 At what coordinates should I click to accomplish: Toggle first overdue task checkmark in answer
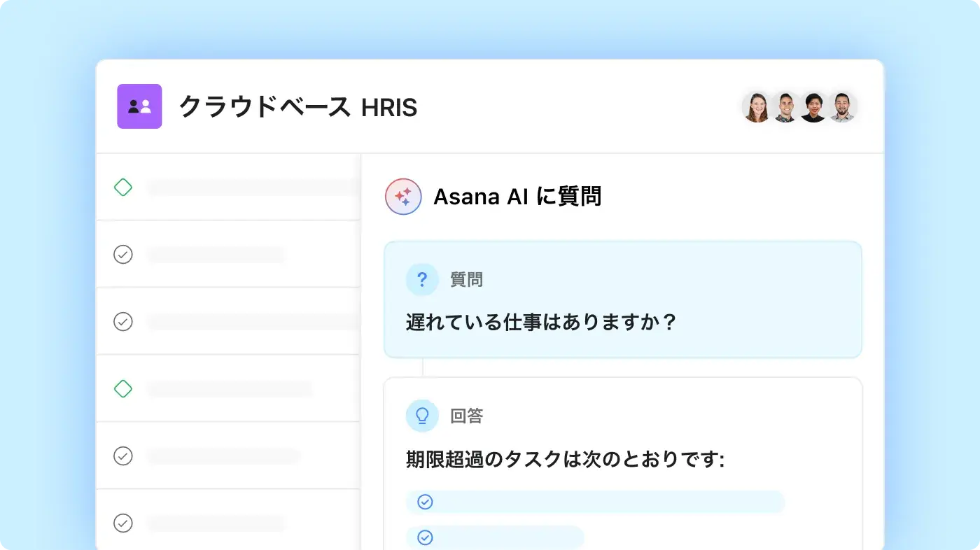tap(425, 502)
